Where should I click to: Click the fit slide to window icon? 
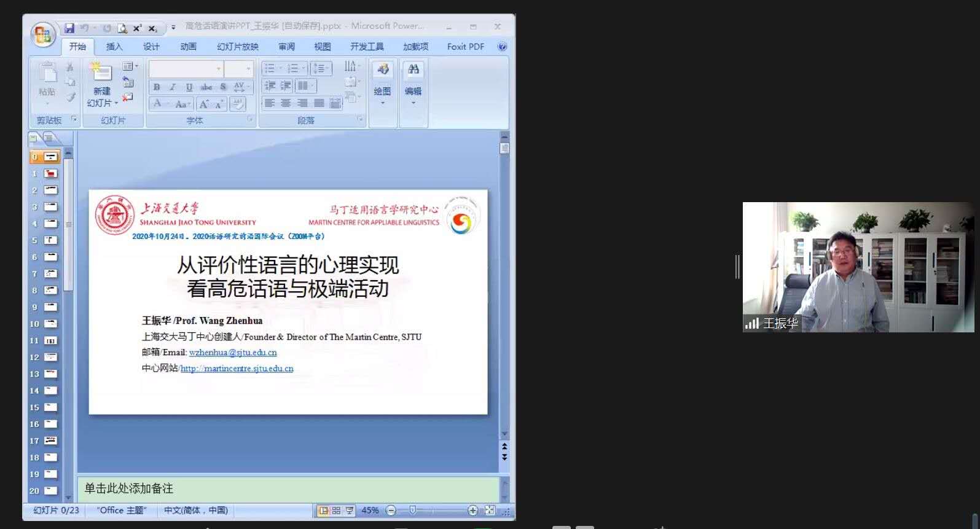point(490,510)
